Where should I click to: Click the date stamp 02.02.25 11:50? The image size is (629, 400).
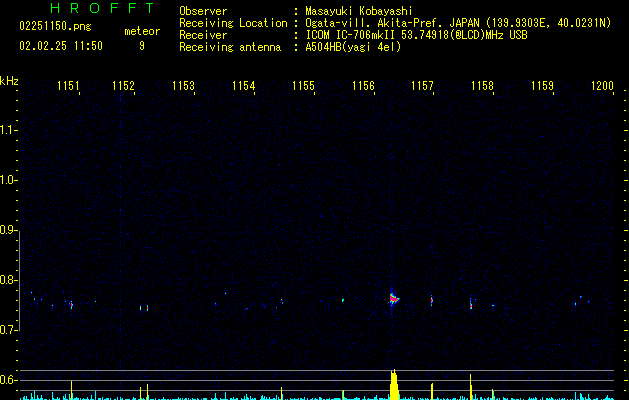61,46
